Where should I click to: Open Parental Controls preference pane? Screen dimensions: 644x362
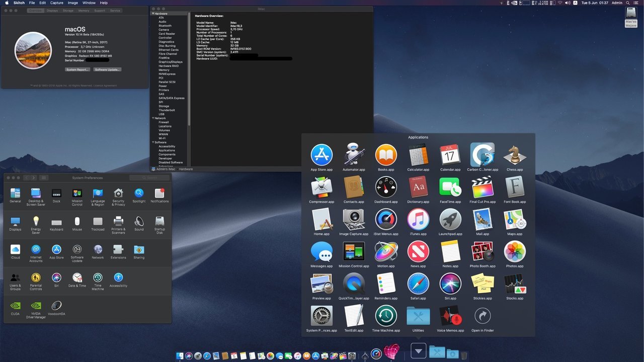36,281
